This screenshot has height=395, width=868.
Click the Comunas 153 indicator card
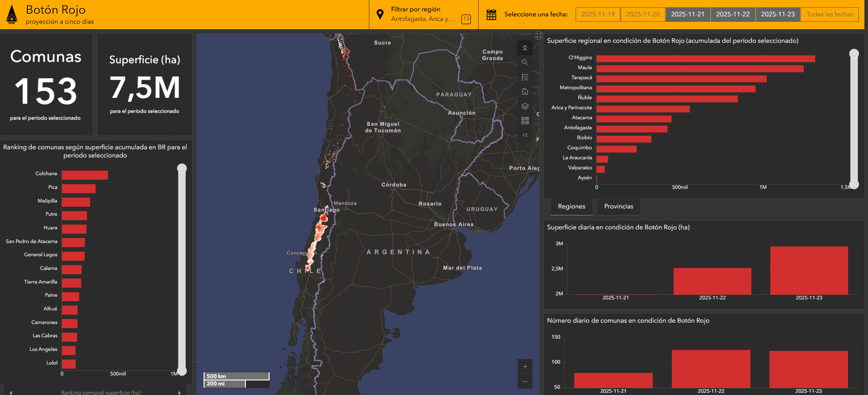pyautogui.click(x=46, y=85)
